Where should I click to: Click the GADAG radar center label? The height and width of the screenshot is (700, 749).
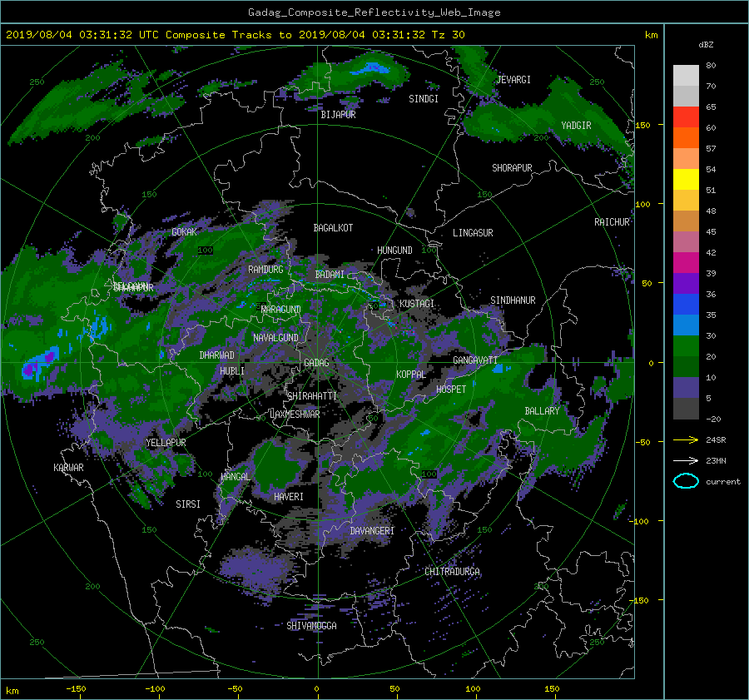316,363
